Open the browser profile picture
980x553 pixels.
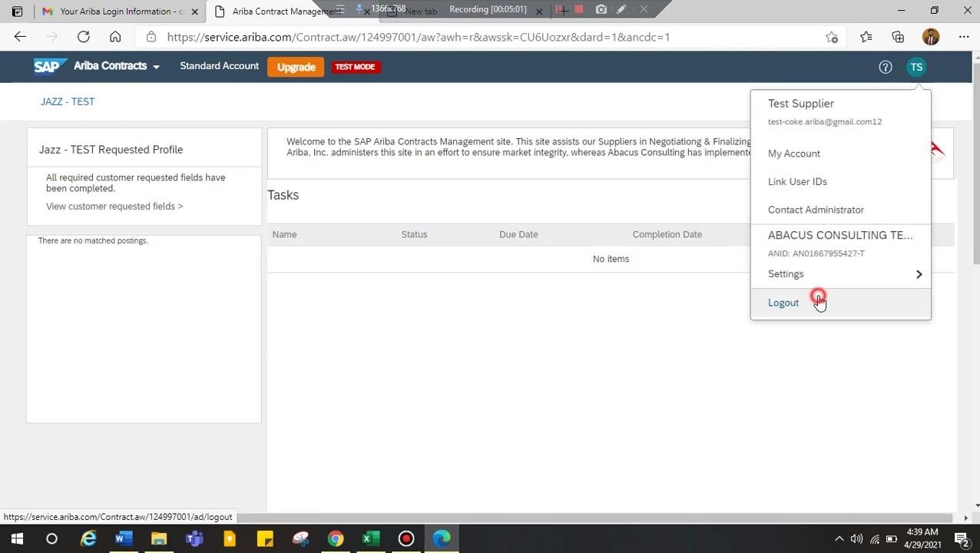[931, 37]
